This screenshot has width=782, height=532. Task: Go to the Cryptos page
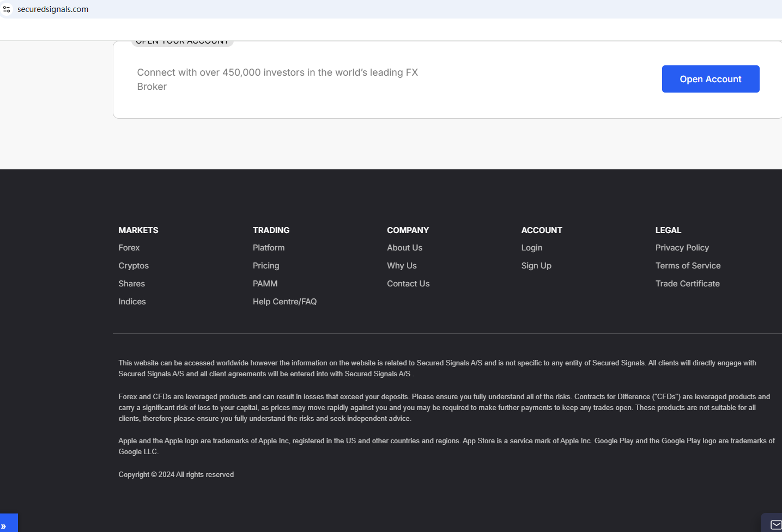tap(134, 266)
